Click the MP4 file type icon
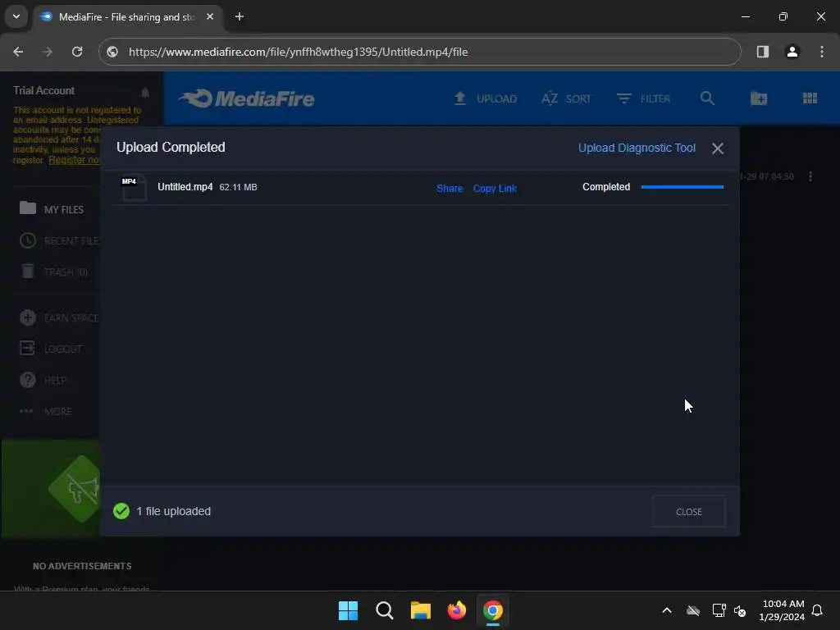Viewport: 840px width, 630px height. (x=134, y=188)
